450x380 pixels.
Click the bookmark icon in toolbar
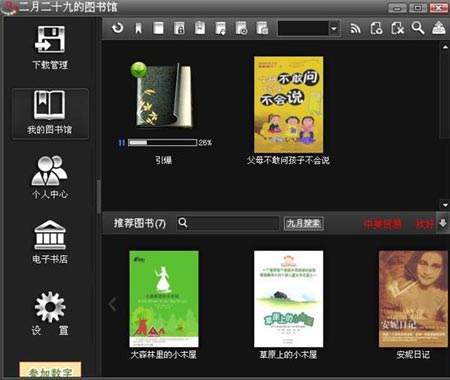[138, 29]
